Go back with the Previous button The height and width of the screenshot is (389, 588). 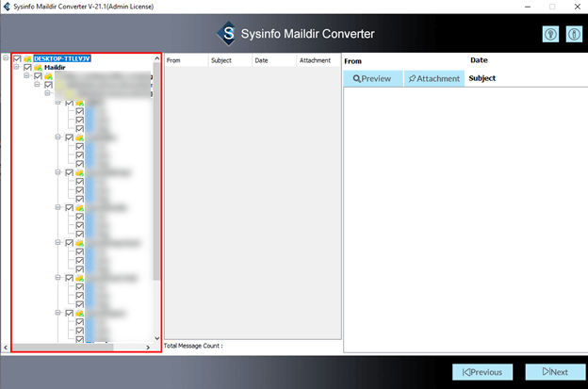click(482, 372)
